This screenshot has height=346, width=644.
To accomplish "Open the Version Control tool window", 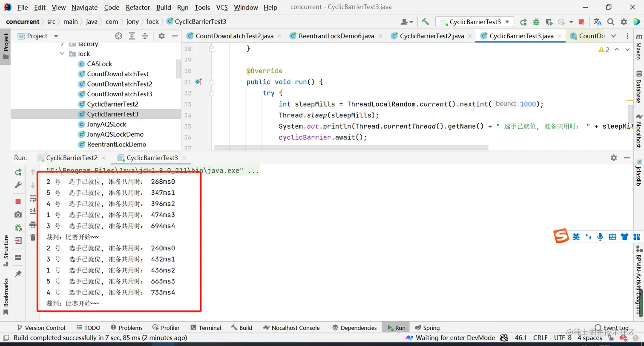I will (x=40, y=328).
